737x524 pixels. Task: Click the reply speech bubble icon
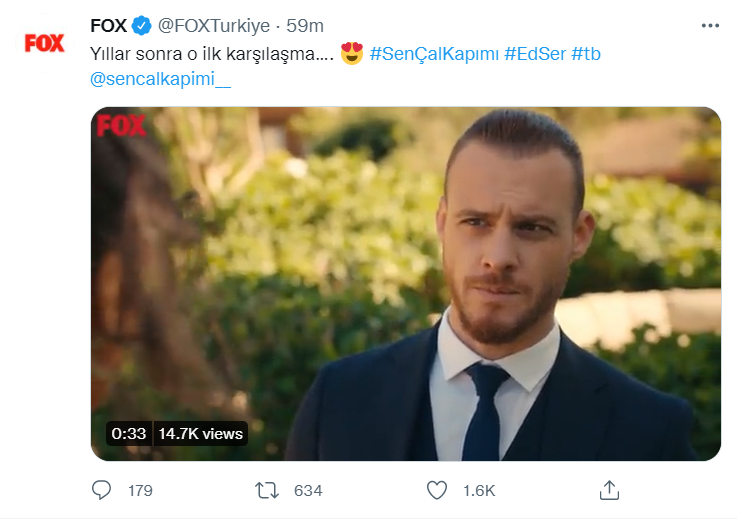101,490
